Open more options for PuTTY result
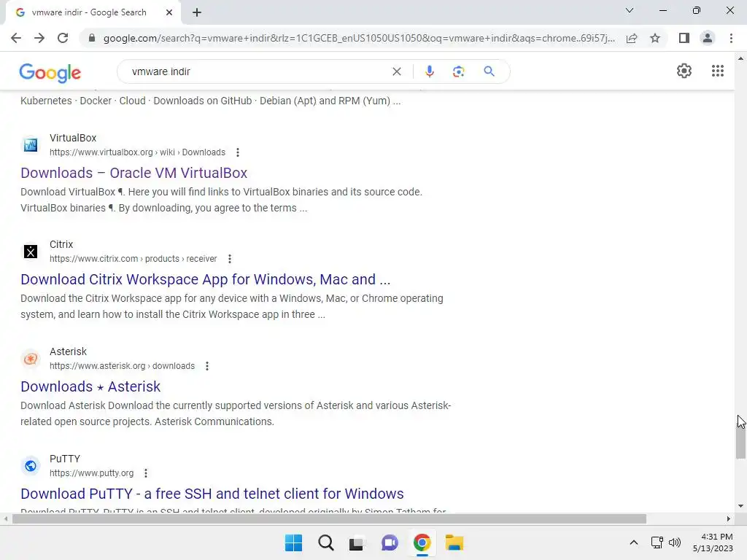Screen dimensions: 747x560 click(146, 473)
